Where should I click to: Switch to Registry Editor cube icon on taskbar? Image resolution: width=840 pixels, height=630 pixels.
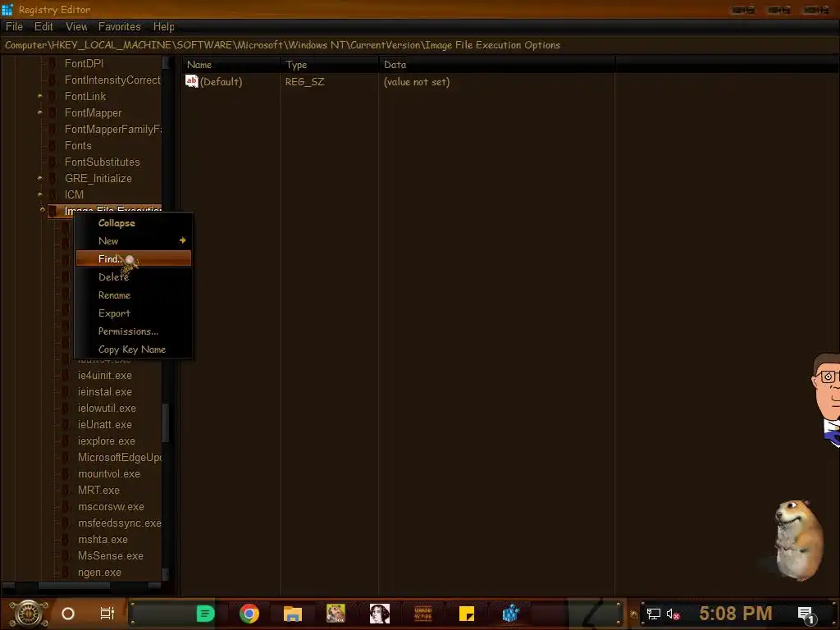tap(510, 614)
